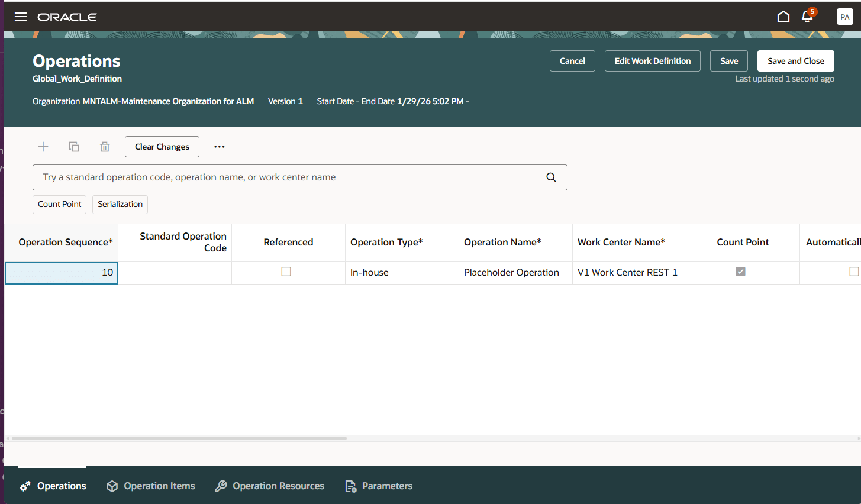
Task: Duplicate the selected operation using the copy icon
Action: tap(73, 146)
